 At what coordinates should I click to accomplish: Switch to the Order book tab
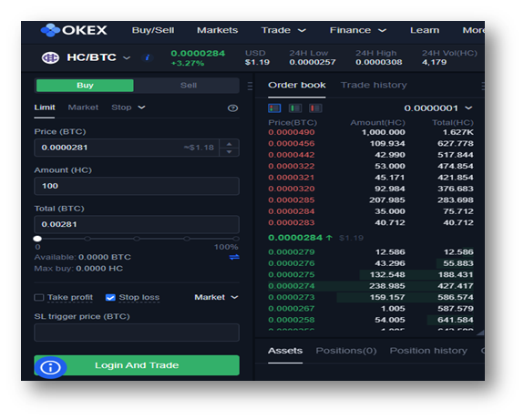297,86
